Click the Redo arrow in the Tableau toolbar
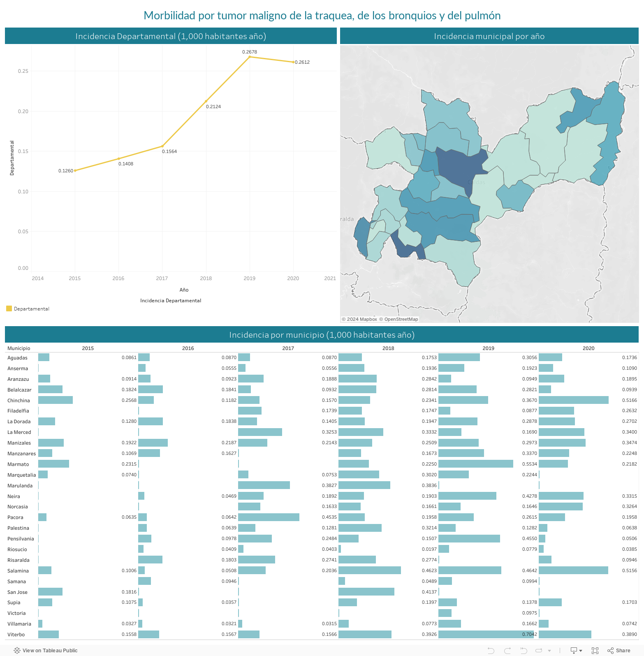644x656 pixels. point(507,650)
